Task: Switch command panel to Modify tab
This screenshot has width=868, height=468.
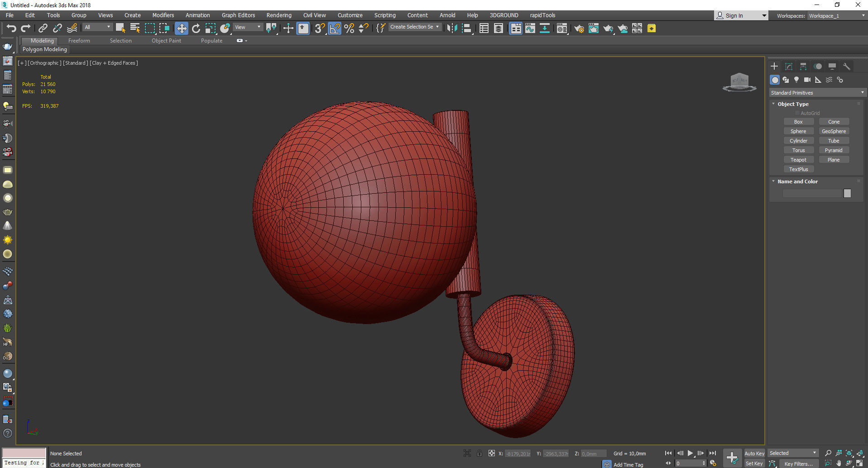Action: pos(789,67)
